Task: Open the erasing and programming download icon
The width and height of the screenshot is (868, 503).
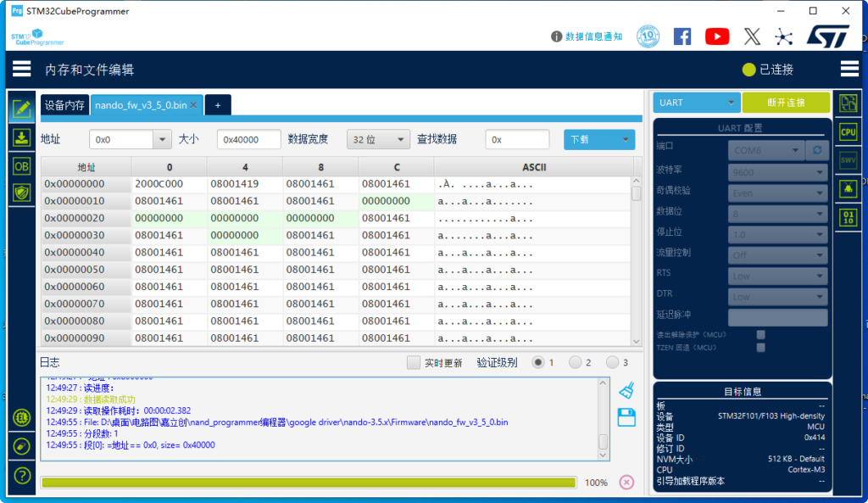Action: point(21,137)
